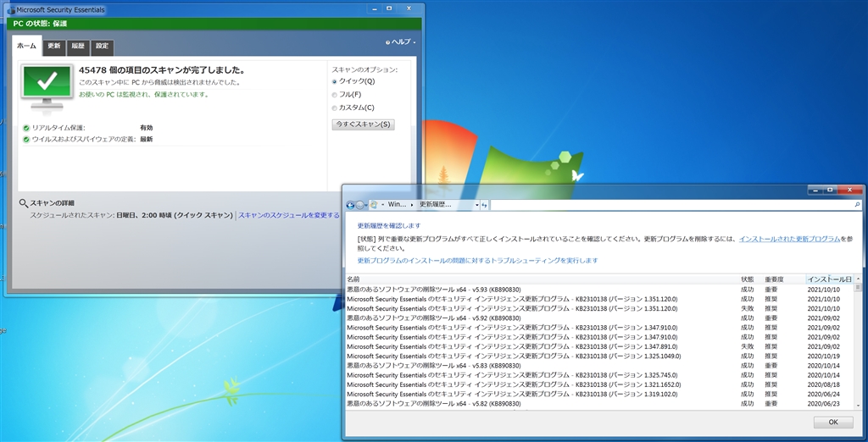The image size is (868, 442).
Task: Select the バージョン 1.325.1049.0 update row
Action: point(599,356)
